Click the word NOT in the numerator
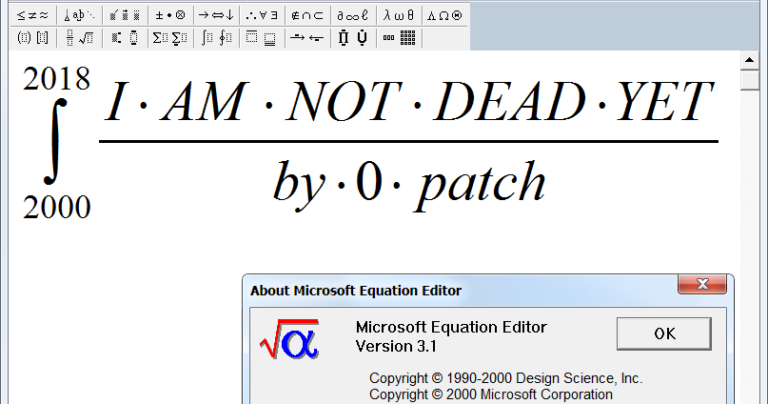Viewport: 768px width, 404px height. click(344, 101)
